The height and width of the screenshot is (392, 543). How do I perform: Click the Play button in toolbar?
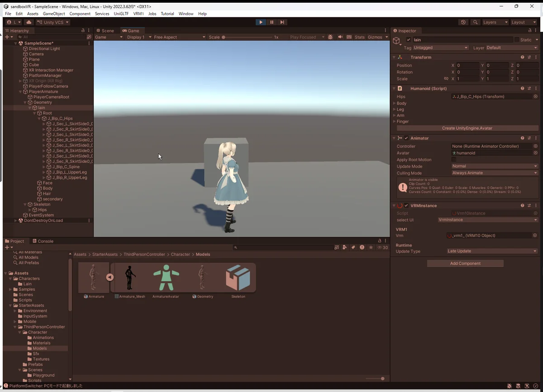(x=261, y=22)
